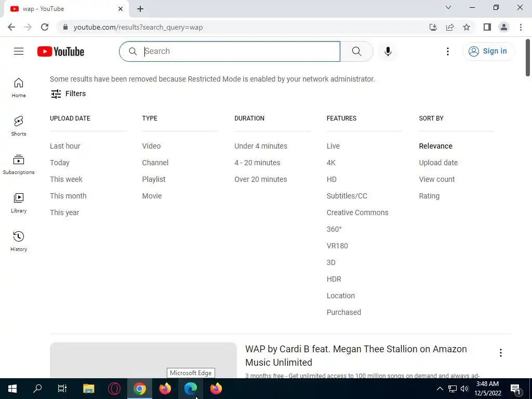Open Library from the sidebar
This screenshot has height=399, width=532.
(19, 203)
